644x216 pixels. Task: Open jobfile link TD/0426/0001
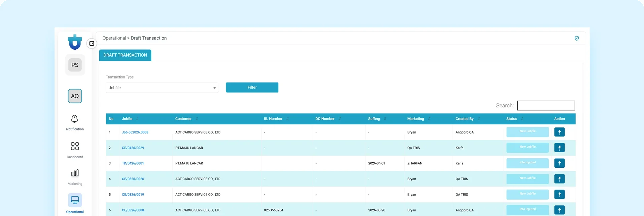[x=133, y=163]
